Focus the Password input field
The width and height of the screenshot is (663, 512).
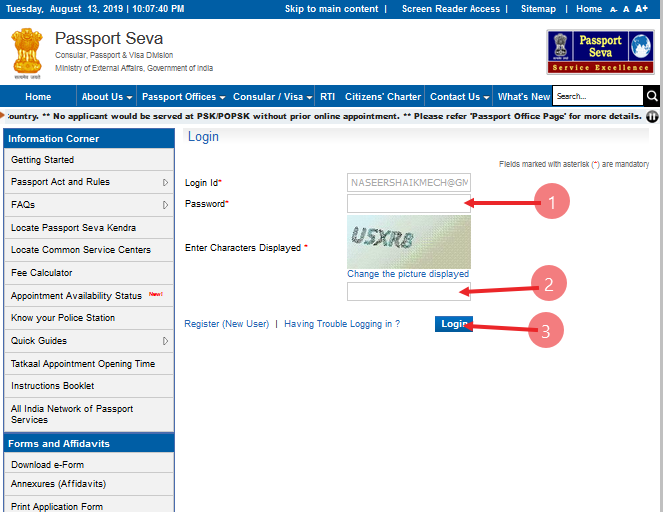click(409, 203)
